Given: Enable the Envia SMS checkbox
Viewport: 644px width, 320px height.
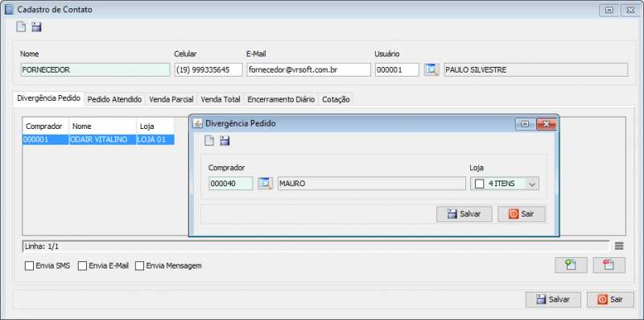Looking at the screenshot, I should (x=29, y=266).
